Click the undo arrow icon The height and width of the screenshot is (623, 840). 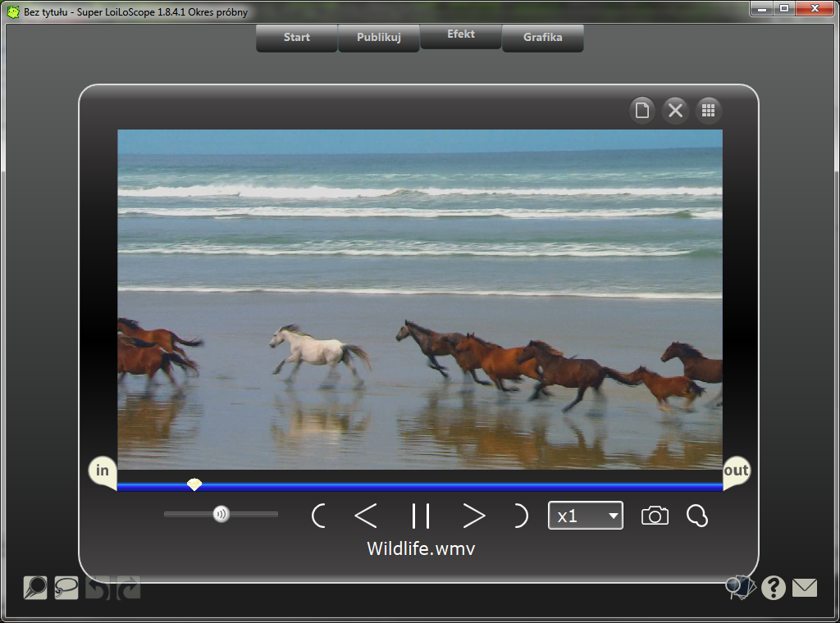coord(98,588)
